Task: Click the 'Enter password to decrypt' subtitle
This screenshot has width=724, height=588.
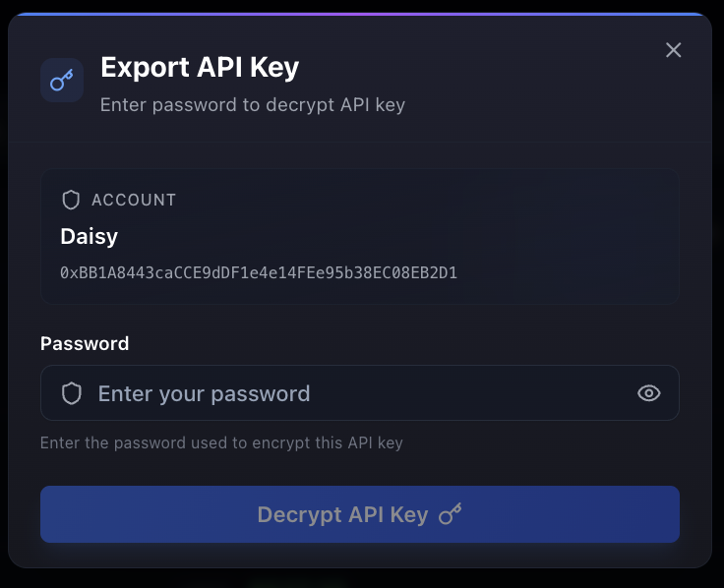Action: tap(253, 104)
